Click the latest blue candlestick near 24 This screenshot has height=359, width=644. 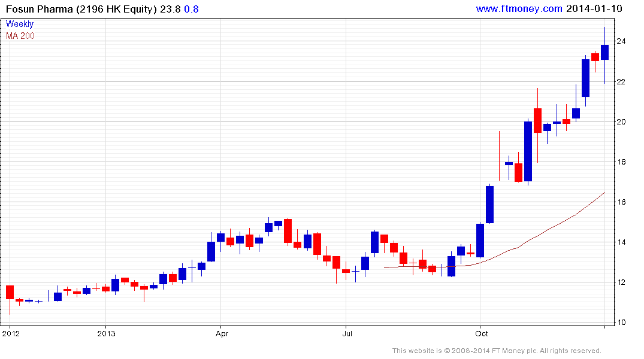[x=604, y=53]
